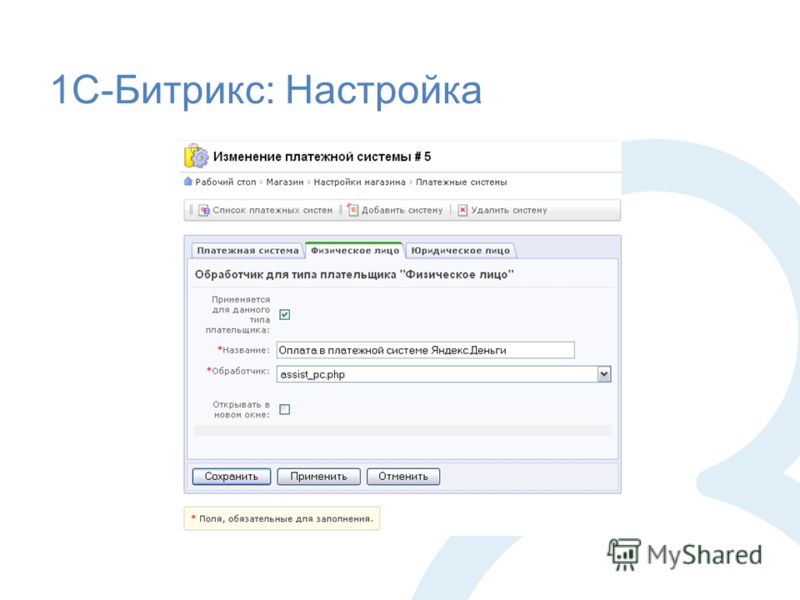800x600 pixels.
Task: Click Список платежных систем toolbar link
Action: pyautogui.click(x=272, y=210)
